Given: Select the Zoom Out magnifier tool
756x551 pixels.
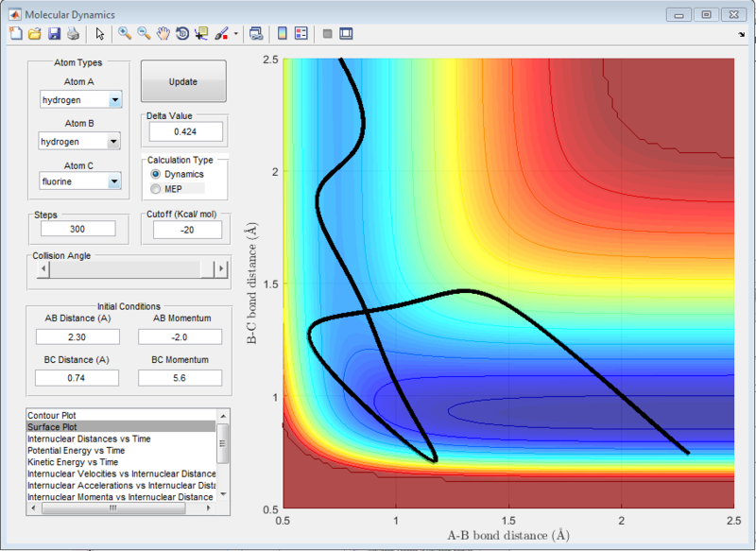Looking at the screenshot, I should click(x=144, y=33).
